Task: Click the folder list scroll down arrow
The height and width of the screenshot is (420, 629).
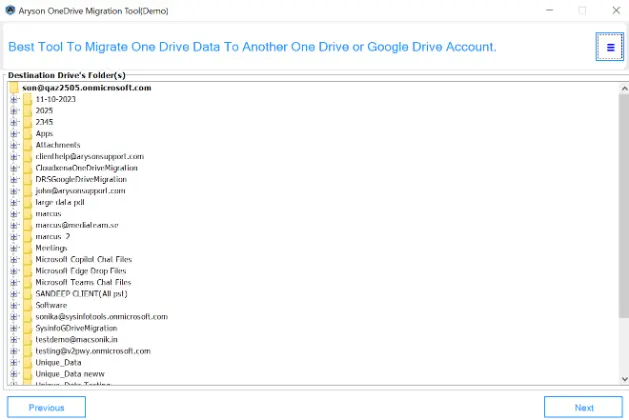Action: pos(624,379)
